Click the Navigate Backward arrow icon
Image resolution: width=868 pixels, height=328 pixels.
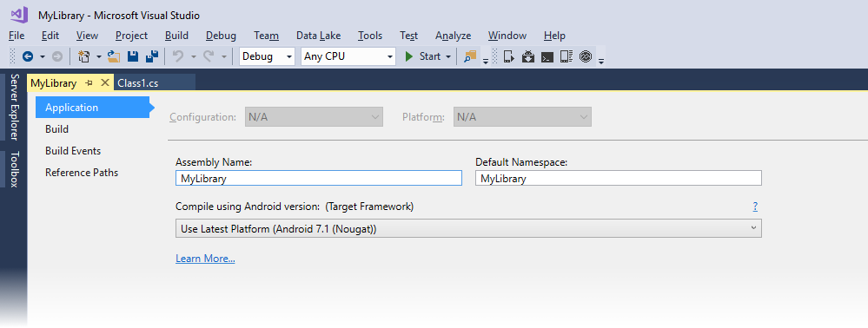[28, 56]
